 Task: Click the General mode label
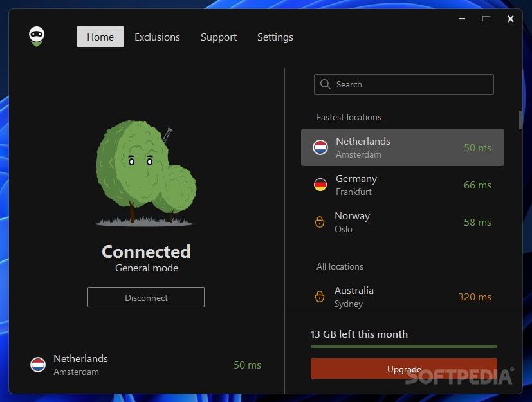point(147,268)
